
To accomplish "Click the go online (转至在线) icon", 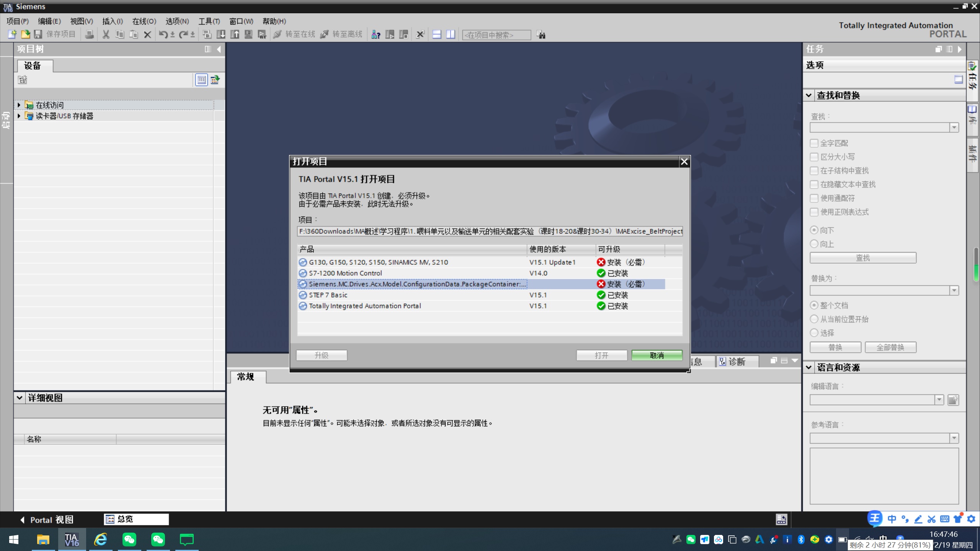I will pyautogui.click(x=278, y=34).
